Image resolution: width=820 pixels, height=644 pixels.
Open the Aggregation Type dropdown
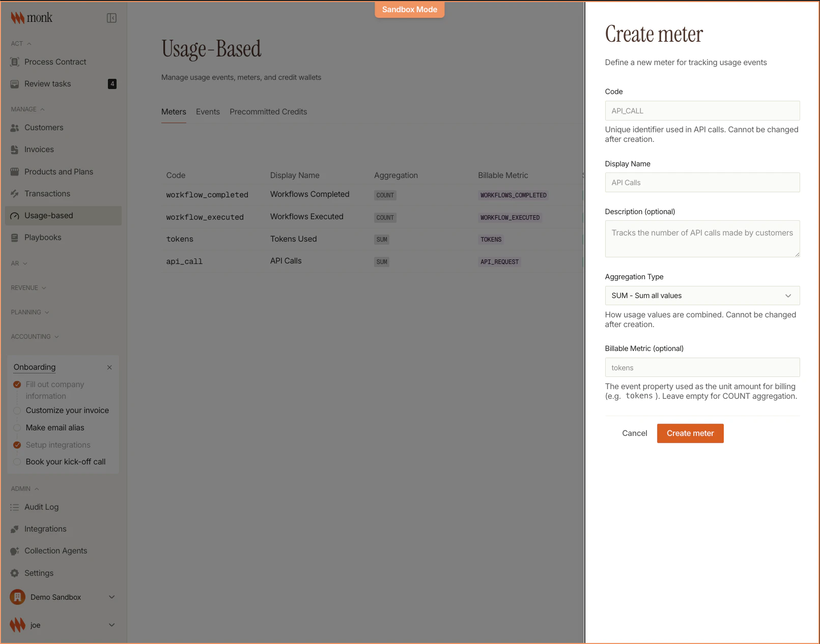click(702, 295)
